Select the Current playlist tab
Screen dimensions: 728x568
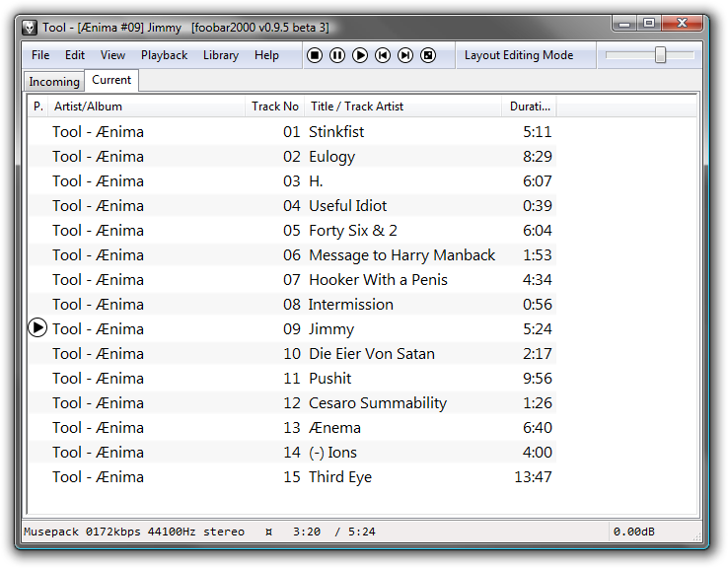[111, 80]
